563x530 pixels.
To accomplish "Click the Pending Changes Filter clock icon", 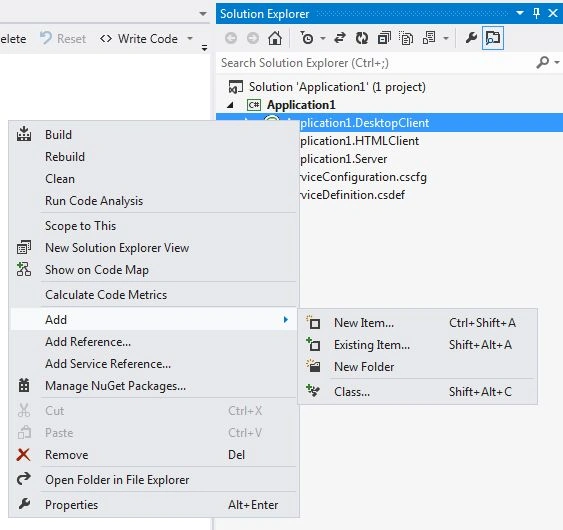I will 307,38.
